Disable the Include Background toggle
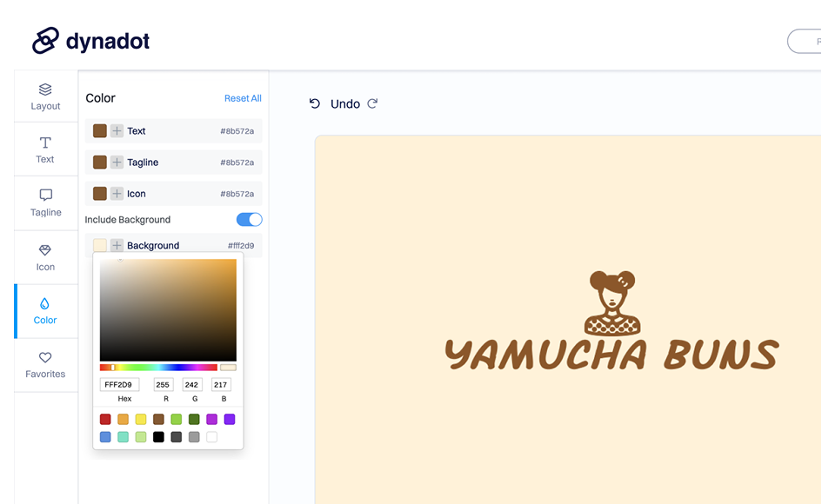Image resolution: width=835 pixels, height=504 pixels. [x=248, y=219]
